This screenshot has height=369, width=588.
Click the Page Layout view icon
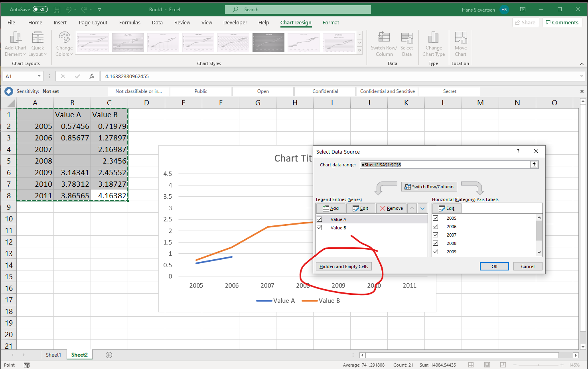click(x=487, y=365)
